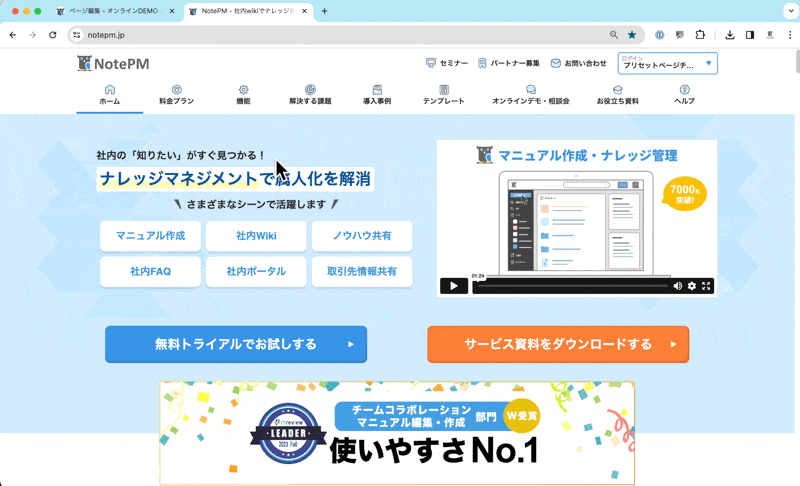Open the 解決する課題 navigation item

pos(310,95)
